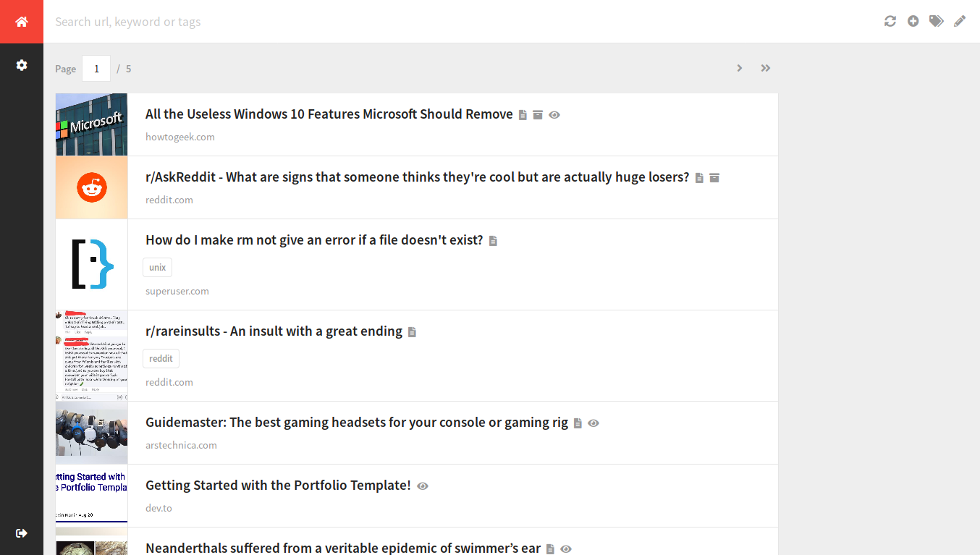
Task: Click the howtogeek.com domain text
Action: (180, 137)
